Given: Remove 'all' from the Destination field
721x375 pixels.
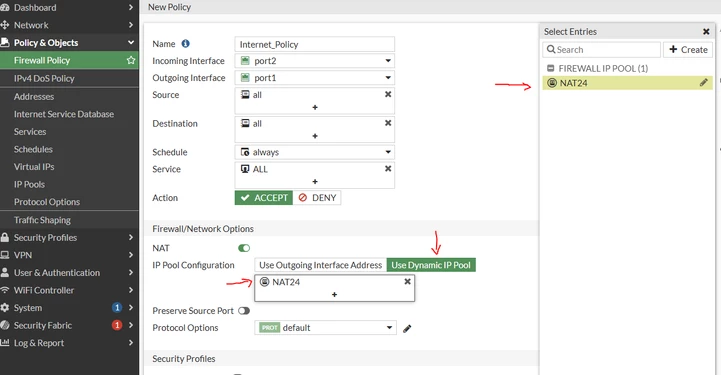Looking at the screenshot, I should 388,123.
